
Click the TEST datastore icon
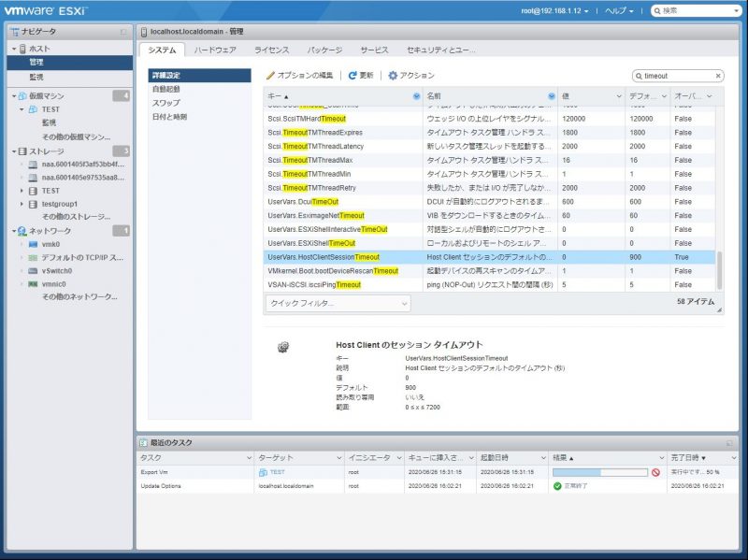(x=33, y=191)
